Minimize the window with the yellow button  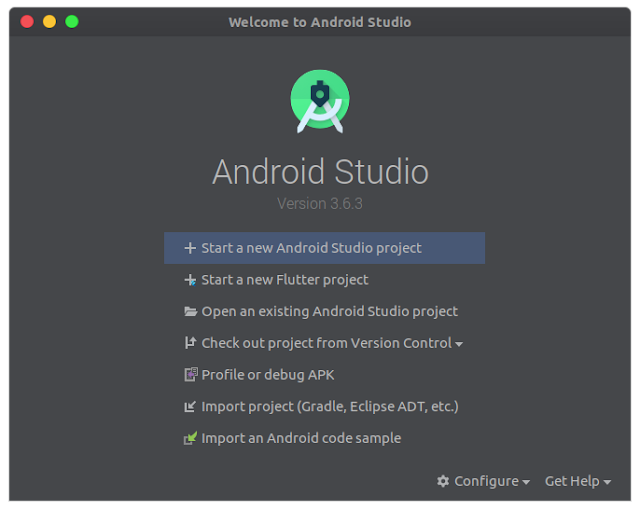point(49,21)
